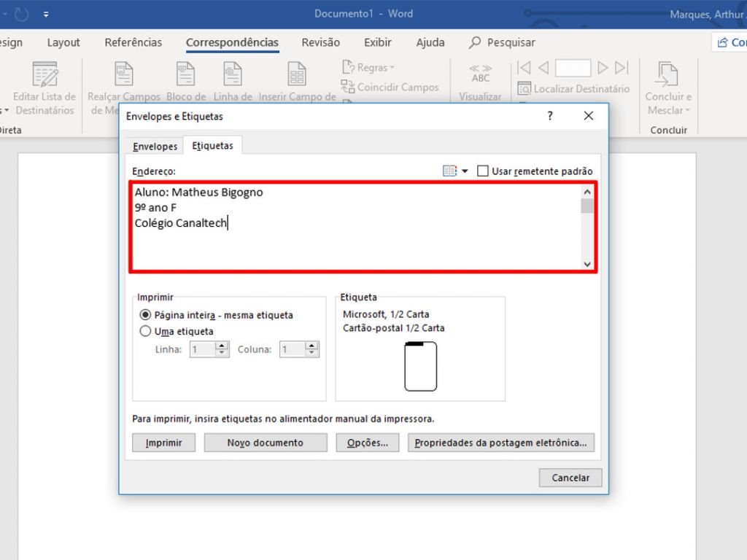Click the 'Microsoft, 1/2 Carta' label text
Image resolution: width=747 pixels, height=560 pixels.
(x=386, y=314)
